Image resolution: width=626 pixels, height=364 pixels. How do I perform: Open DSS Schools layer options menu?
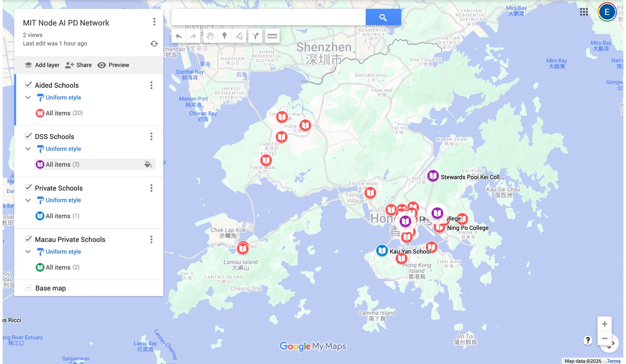(151, 136)
